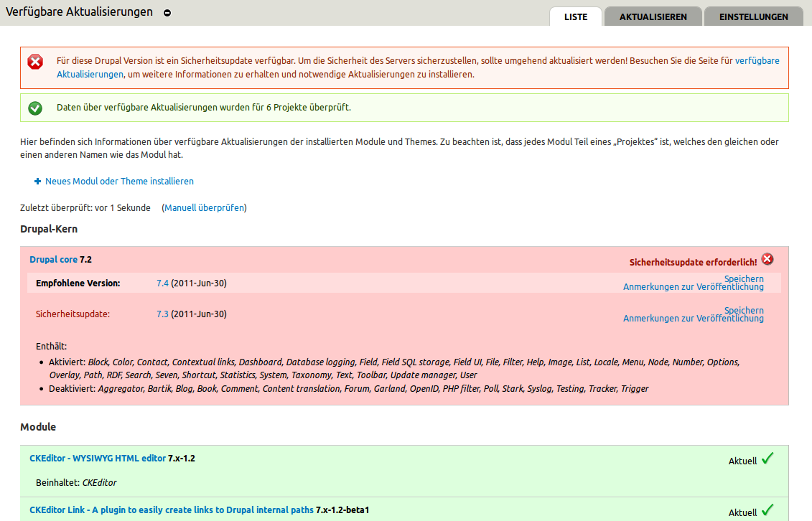Click the plus icon beside Neues Modul installieren
812x521 pixels.
tap(37, 182)
